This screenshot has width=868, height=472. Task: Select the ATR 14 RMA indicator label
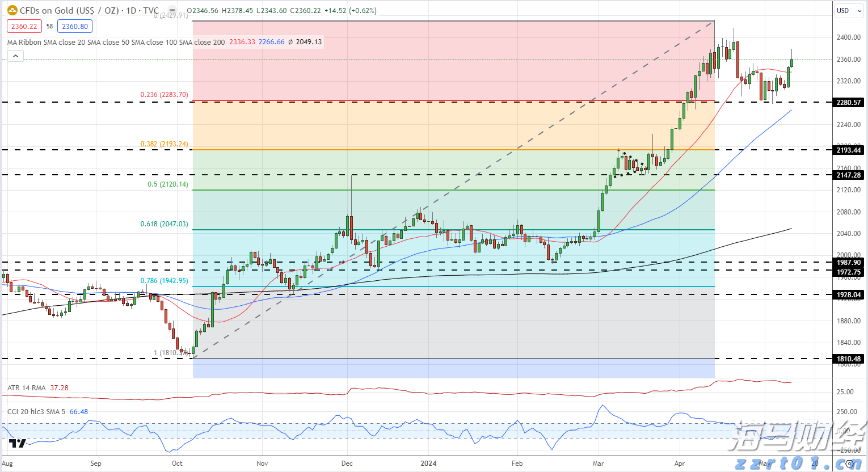coord(27,388)
